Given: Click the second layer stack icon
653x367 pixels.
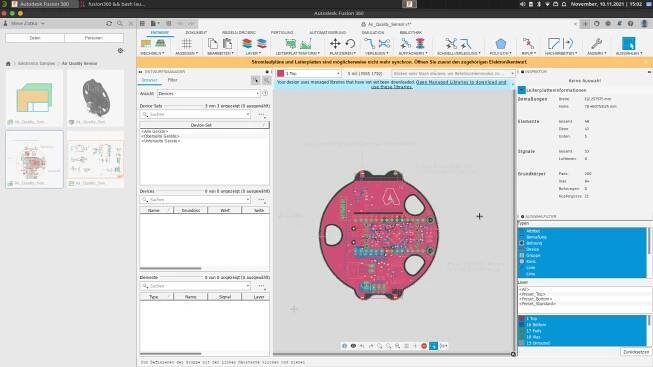Looking at the screenshot, I should [262, 43].
